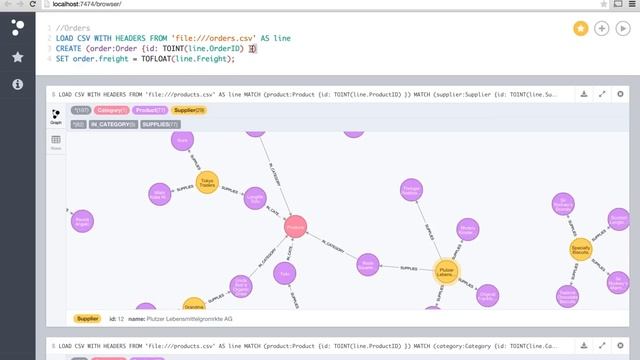Save the query as favorite via yellow star
640x360 pixels.
pos(580,29)
